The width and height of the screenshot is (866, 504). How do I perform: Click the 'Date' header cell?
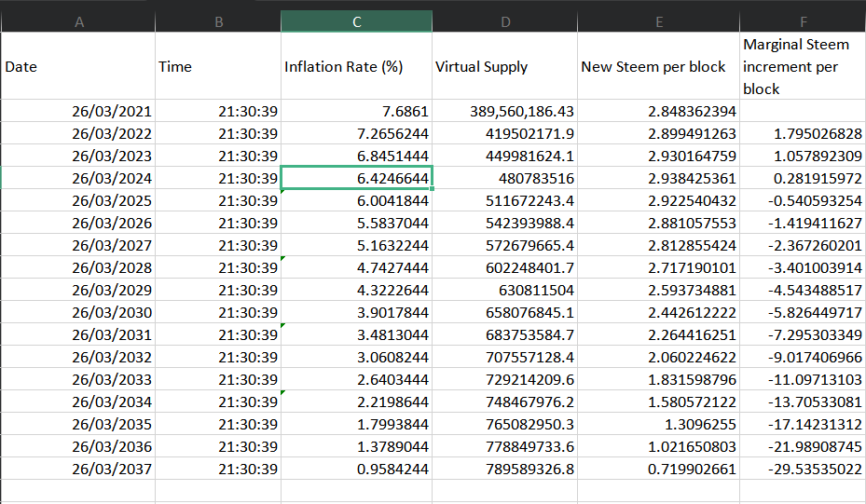click(x=78, y=66)
